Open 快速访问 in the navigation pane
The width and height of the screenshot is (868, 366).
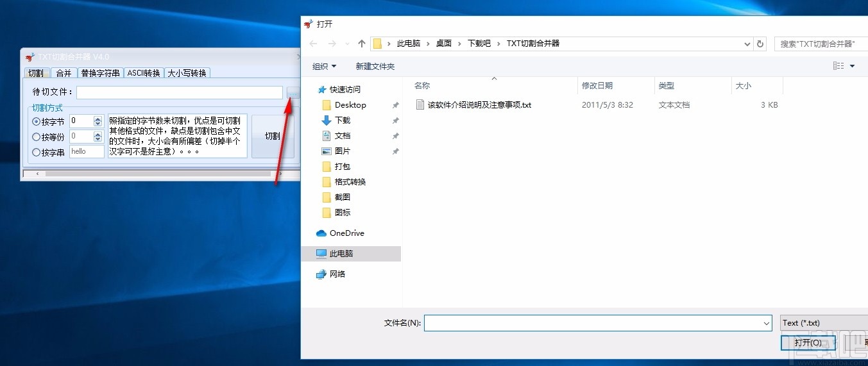345,89
